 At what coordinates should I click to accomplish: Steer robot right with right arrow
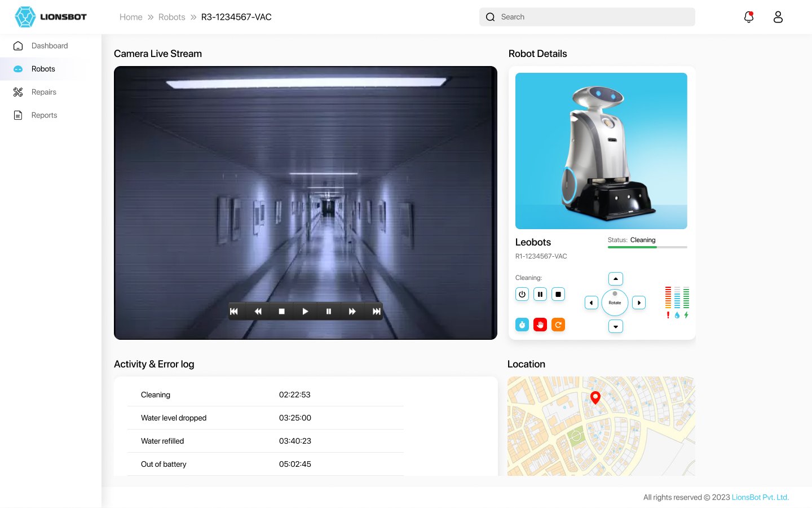tap(639, 303)
